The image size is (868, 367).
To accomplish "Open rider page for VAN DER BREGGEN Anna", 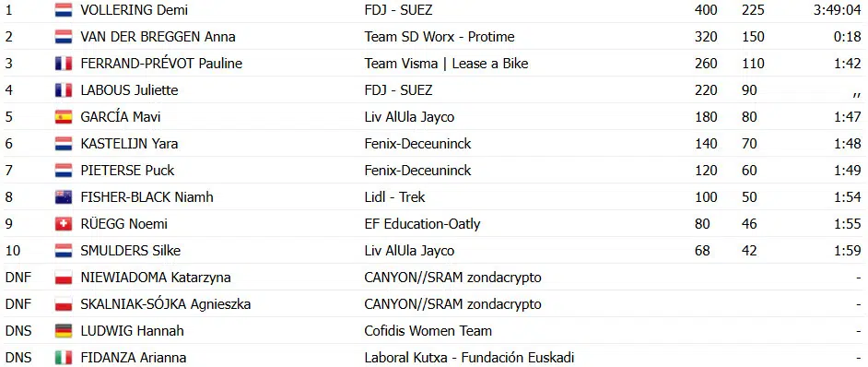I will click(158, 37).
